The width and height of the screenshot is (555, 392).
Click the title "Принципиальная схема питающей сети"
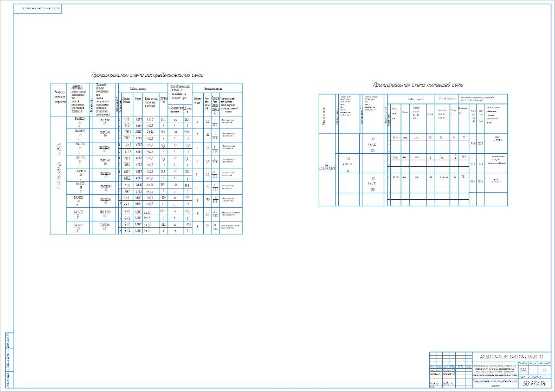coord(418,85)
